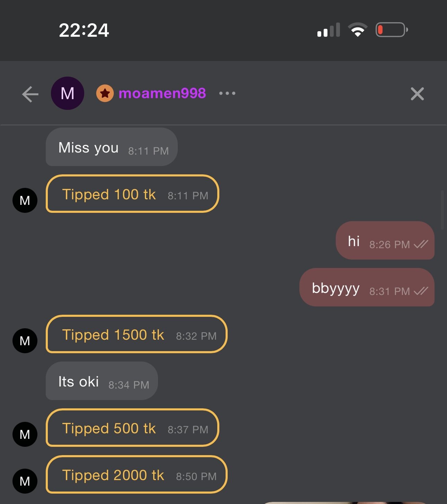The image size is (447, 504).
Task: Select the "Miss you" message bubble
Action: point(112,147)
